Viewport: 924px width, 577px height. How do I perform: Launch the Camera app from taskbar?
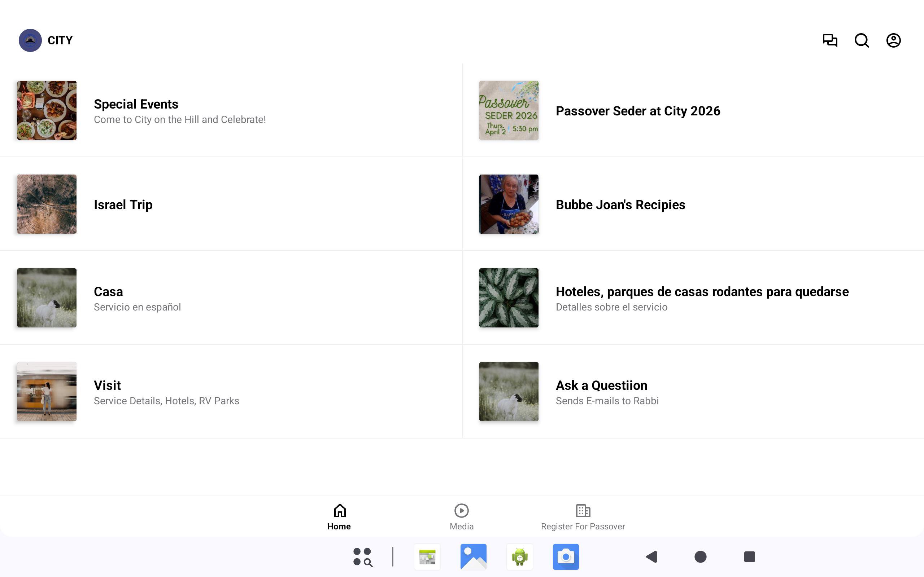(x=566, y=557)
